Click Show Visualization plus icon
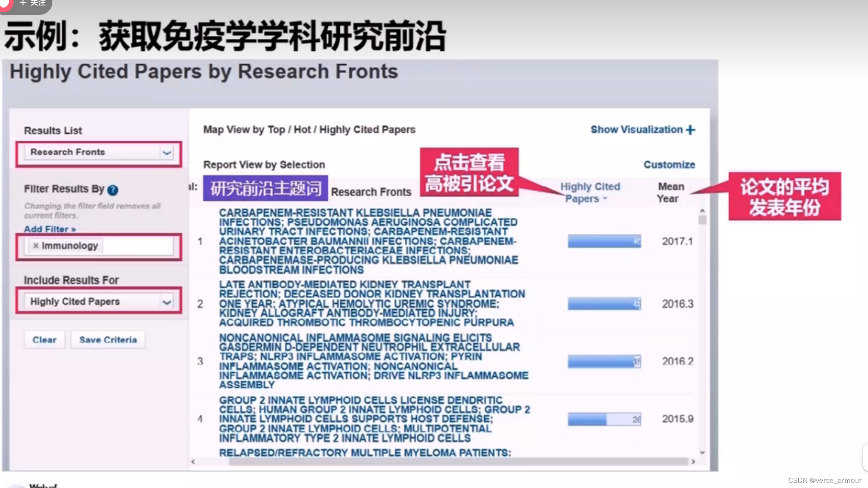Viewport: 868px width, 488px height. coord(691,130)
